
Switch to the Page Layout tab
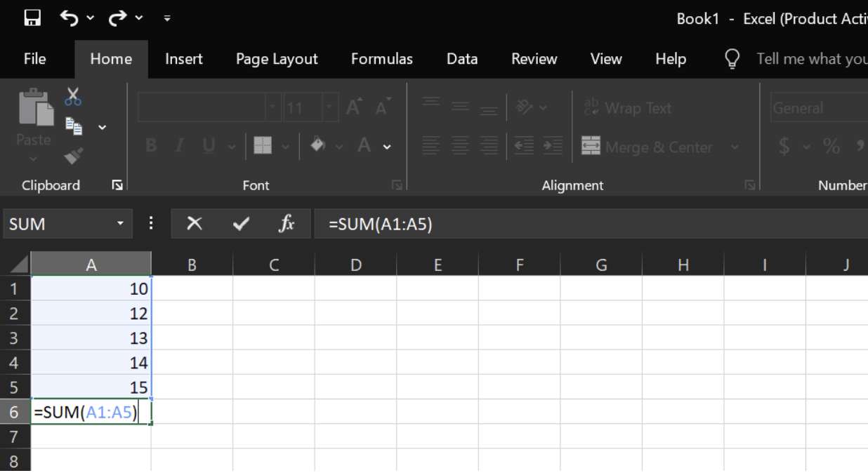point(277,59)
